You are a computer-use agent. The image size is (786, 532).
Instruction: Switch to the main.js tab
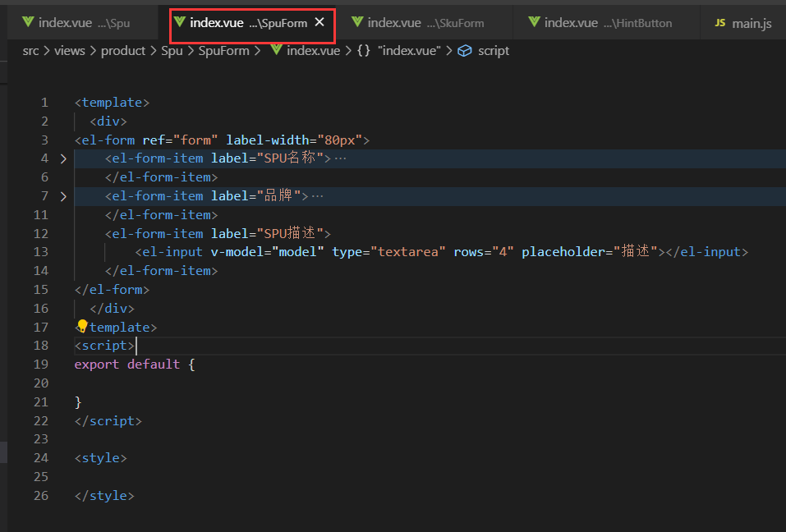tap(743, 22)
